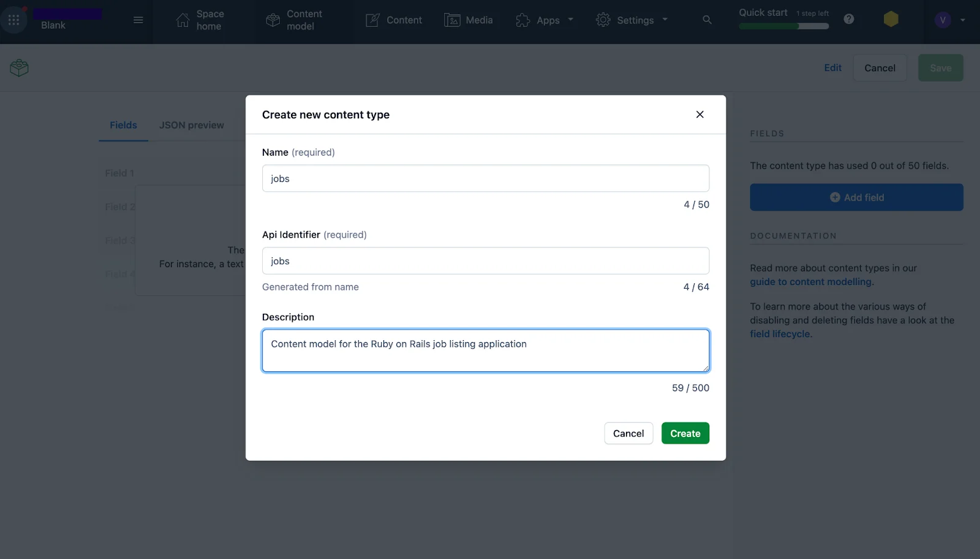
Task: Click the Save button
Action: (940, 68)
